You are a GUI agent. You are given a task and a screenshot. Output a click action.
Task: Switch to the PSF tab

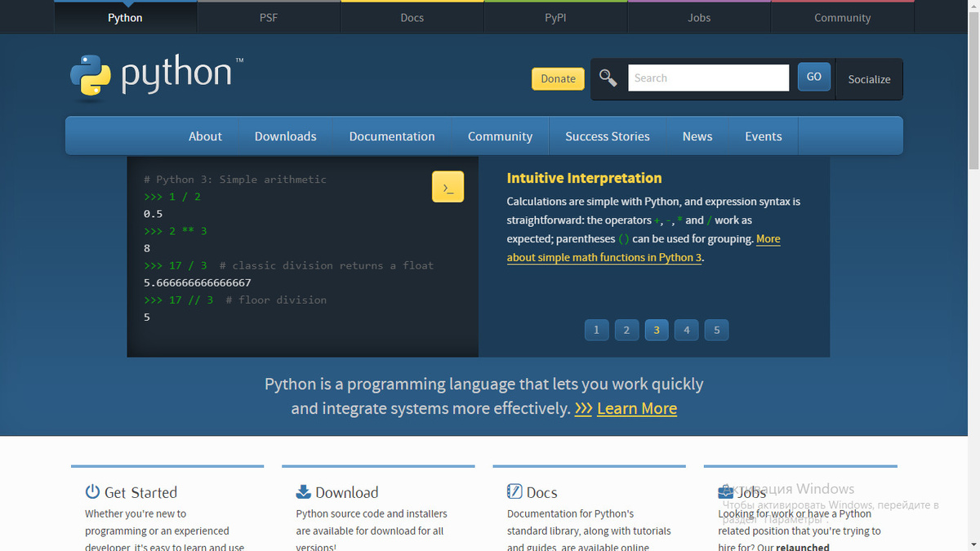tap(269, 17)
